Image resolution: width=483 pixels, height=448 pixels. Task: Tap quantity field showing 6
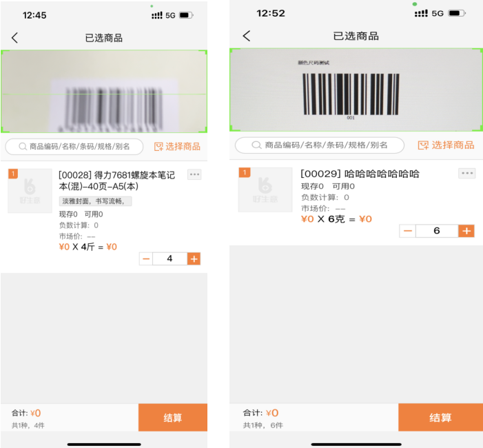[437, 231]
